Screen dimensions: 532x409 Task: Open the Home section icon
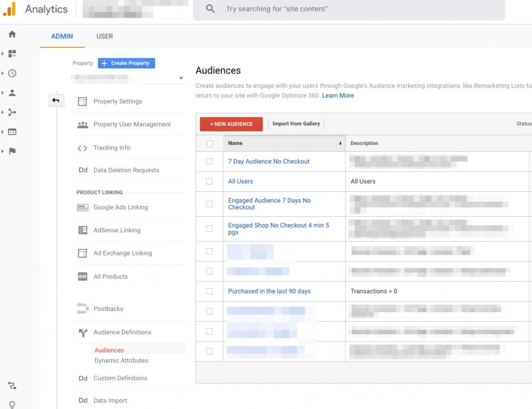tap(12, 34)
